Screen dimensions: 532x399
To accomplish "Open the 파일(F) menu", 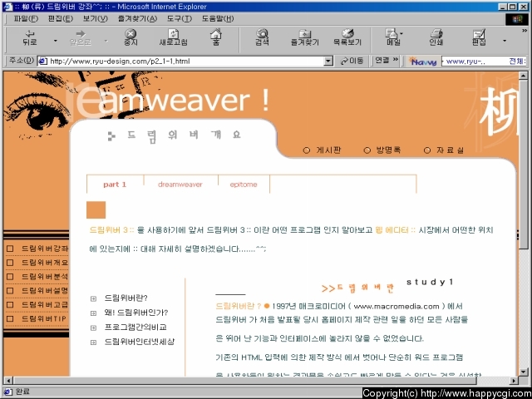I will (26, 19).
